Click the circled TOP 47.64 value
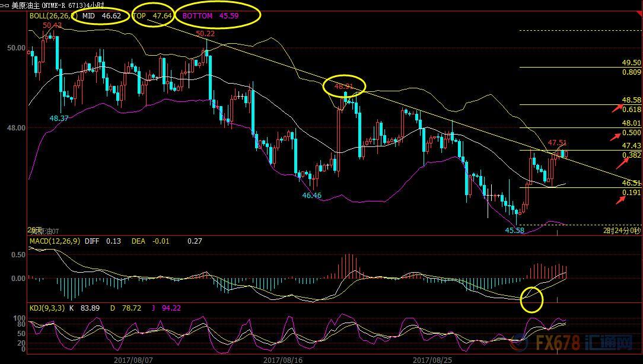The image size is (643, 364). tap(152, 16)
